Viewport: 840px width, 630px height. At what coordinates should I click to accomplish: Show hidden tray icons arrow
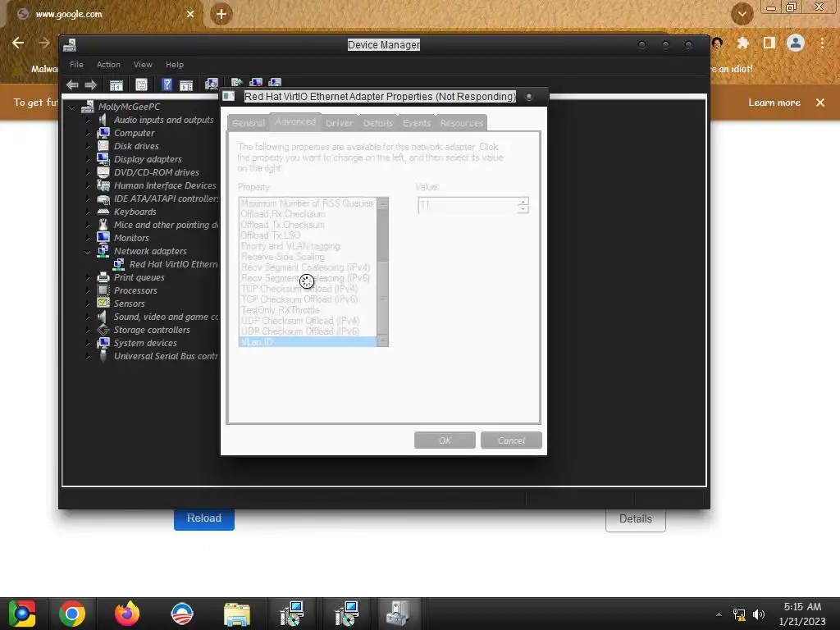[719, 614]
